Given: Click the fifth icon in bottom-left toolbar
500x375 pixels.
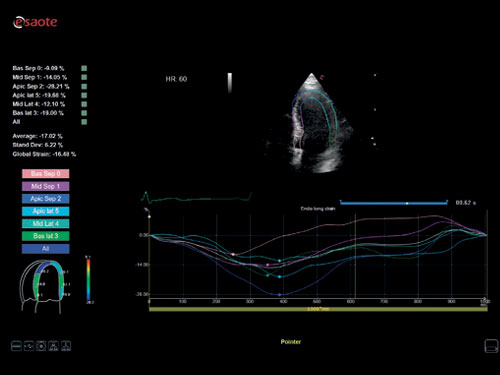Looking at the screenshot, I should [66, 346].
